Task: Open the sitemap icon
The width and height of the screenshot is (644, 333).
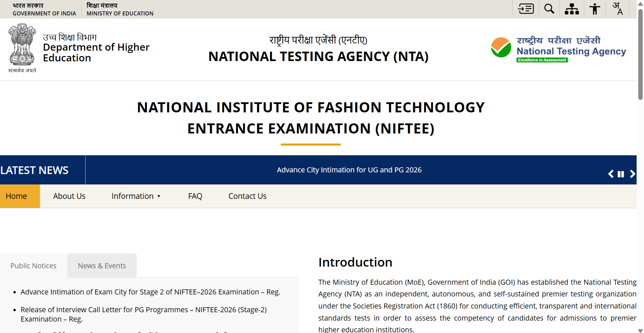Action: pyautogui.click(x=572, y=9)
